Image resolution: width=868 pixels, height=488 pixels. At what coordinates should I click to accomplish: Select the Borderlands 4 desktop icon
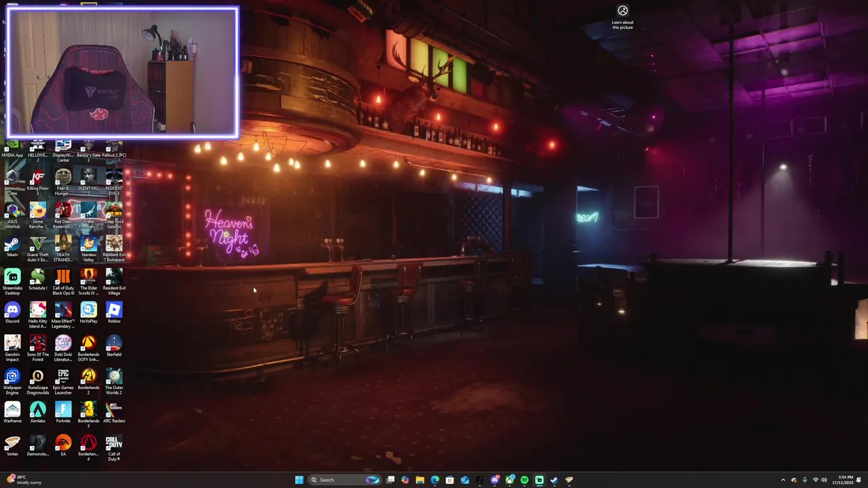89,448
